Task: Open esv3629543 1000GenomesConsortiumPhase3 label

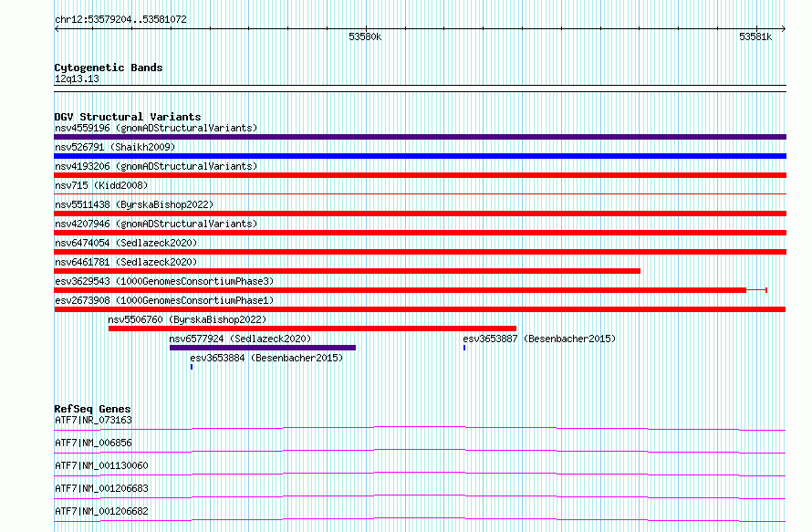Action: pos(164,281)
